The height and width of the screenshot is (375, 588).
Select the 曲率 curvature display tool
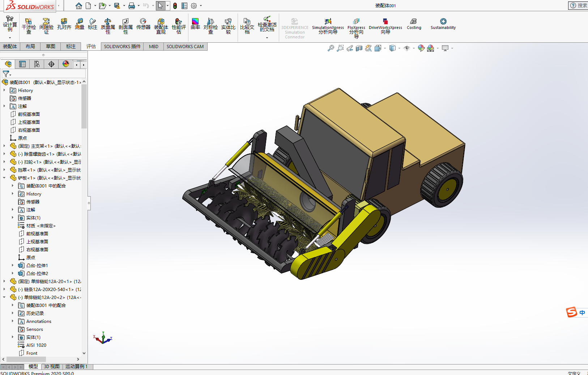[x=195, y=24]
